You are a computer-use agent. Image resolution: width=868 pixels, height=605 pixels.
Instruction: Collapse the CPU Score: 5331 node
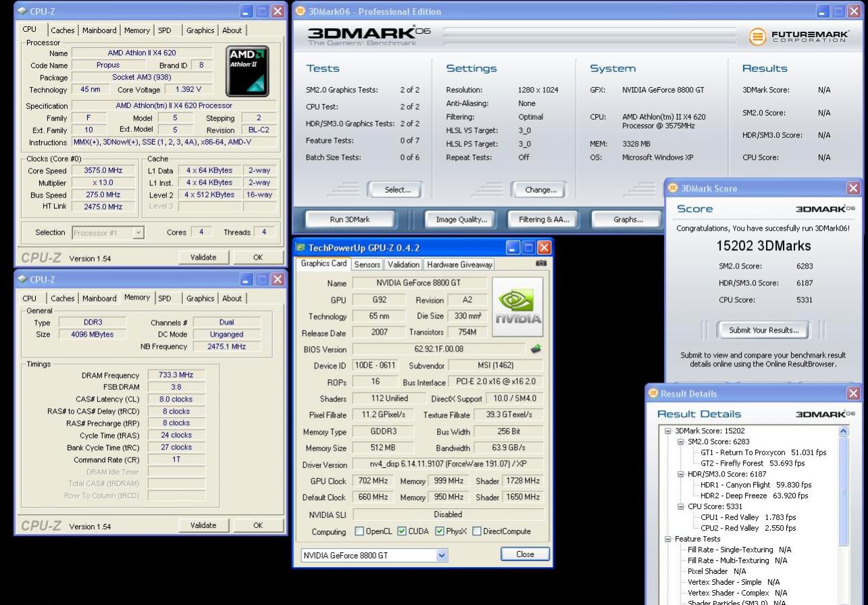[681, 506]
